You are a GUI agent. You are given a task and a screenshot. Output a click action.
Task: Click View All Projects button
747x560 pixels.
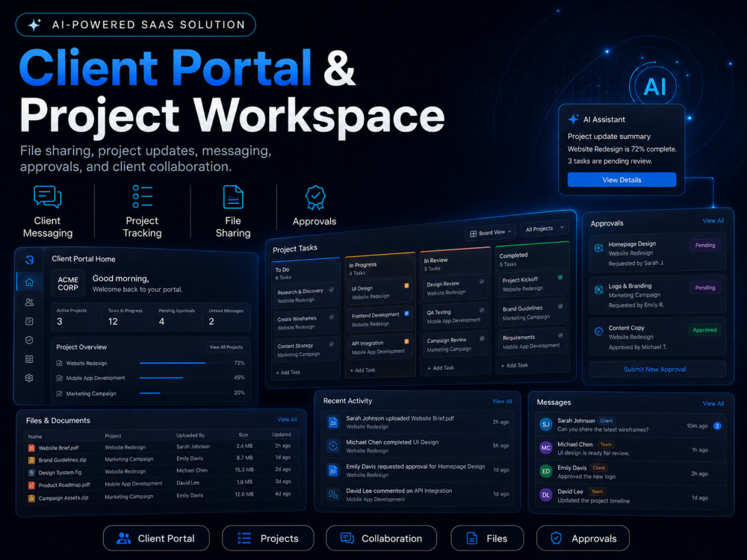[226, 346]
